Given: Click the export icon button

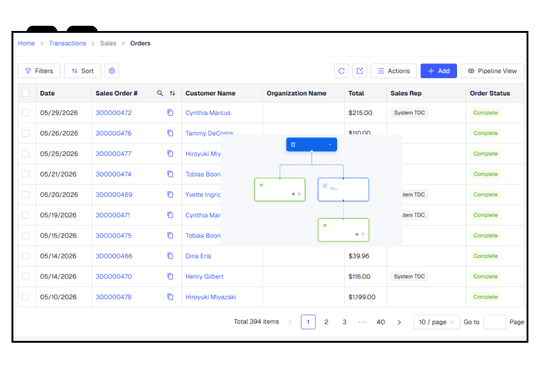Looking at the screenshot, I should pos(360,71).
